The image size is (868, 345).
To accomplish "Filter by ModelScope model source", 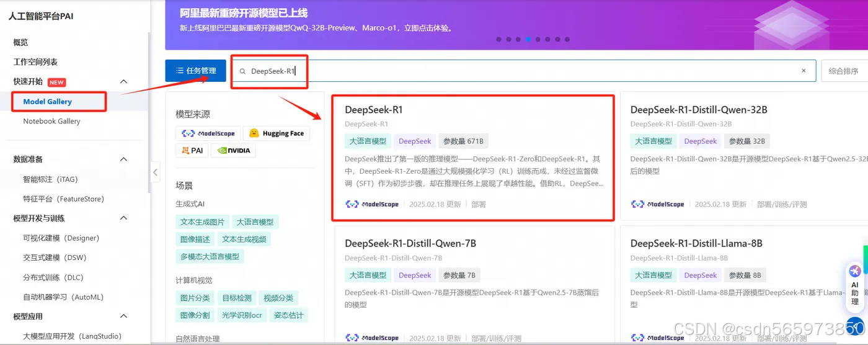I will 208,133.
